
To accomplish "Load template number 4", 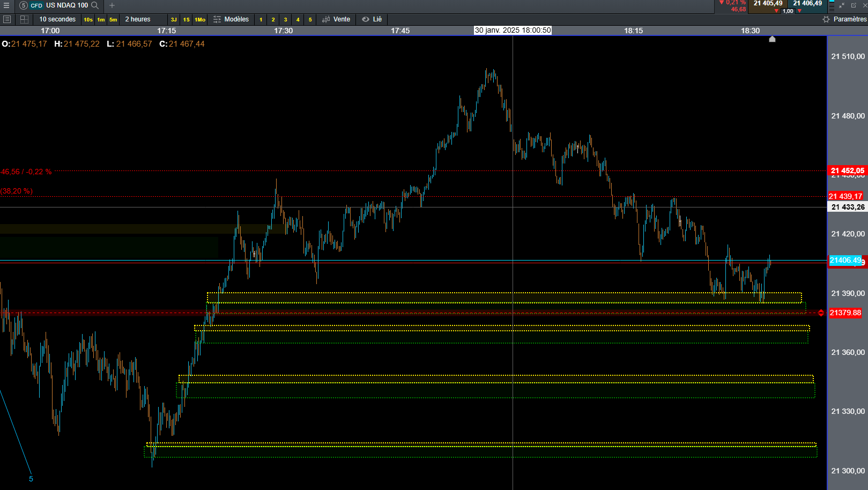I will (298, 20).
